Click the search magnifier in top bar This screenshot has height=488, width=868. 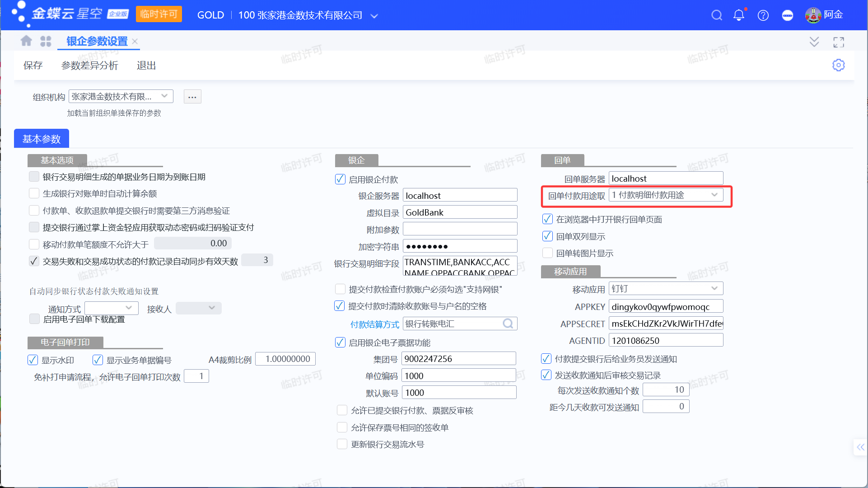[716, 15]
